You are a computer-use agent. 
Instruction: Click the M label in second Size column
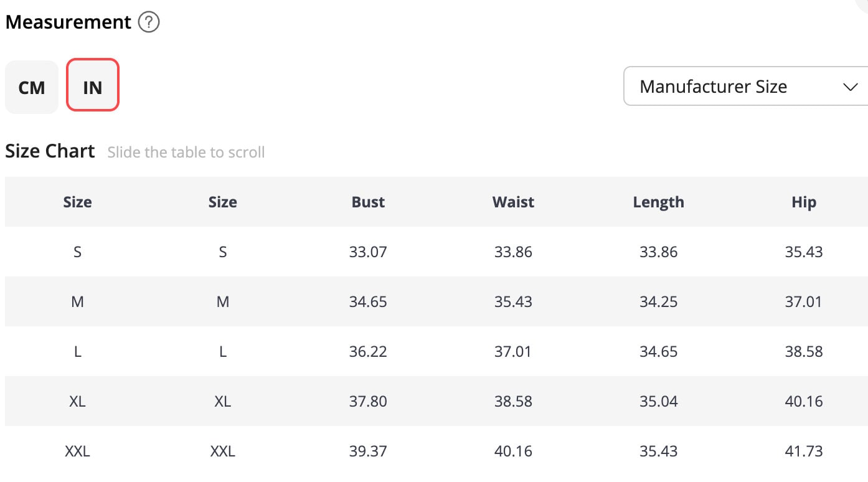[x=222, y=301]
